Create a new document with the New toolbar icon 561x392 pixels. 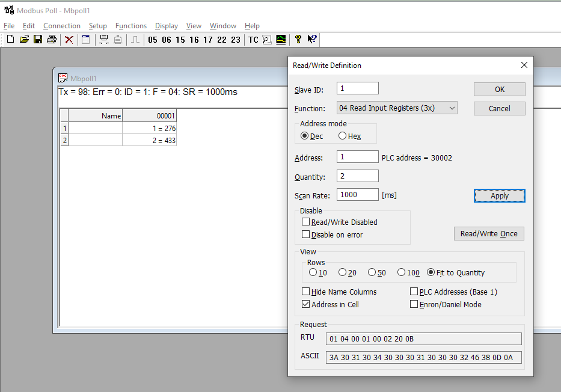pos(10,39)
